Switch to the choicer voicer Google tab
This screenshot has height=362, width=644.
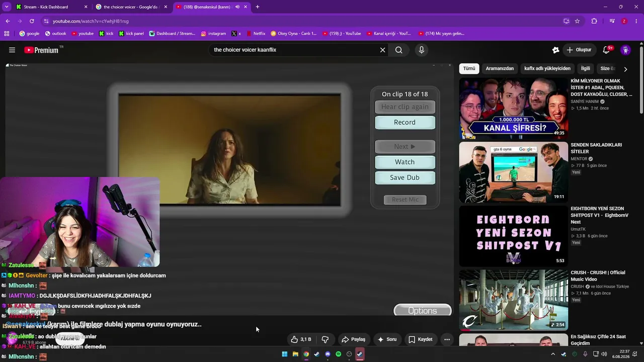pyautogui.click(x=131, y=7)
